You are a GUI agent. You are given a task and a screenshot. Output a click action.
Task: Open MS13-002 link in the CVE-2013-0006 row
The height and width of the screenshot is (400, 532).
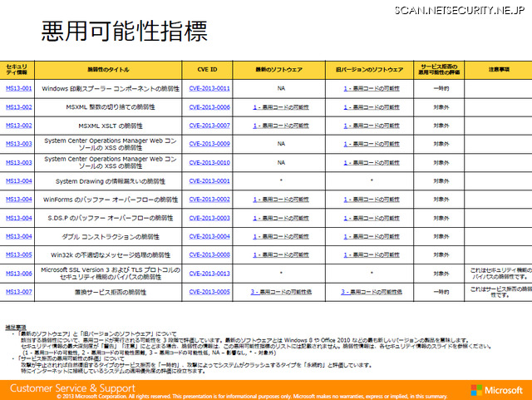point(18,107)
